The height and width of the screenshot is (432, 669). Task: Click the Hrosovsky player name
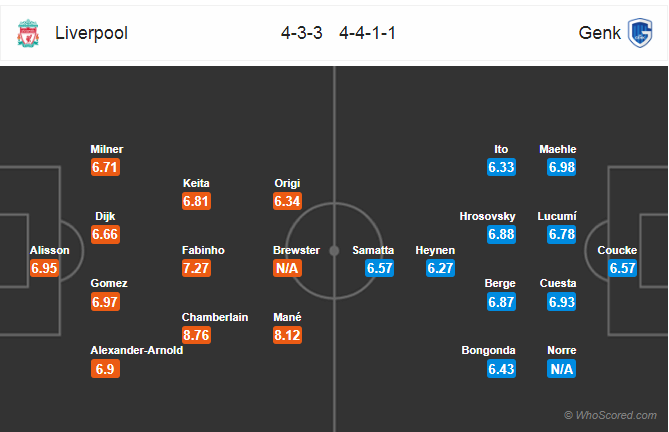(x=487, y=216)
